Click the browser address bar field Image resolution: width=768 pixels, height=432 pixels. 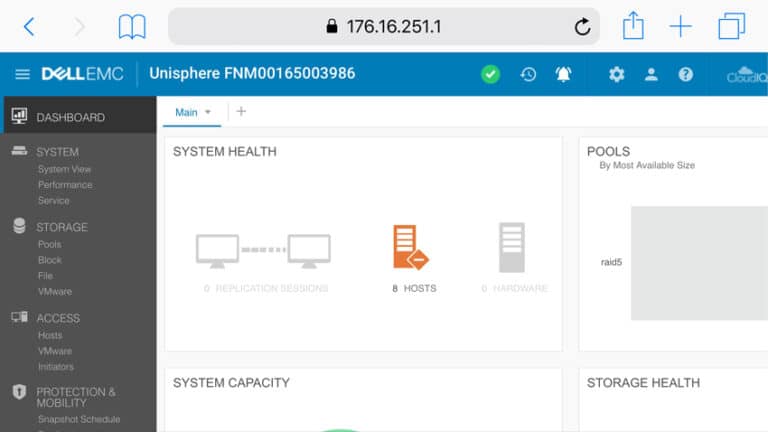pos(384,26)
